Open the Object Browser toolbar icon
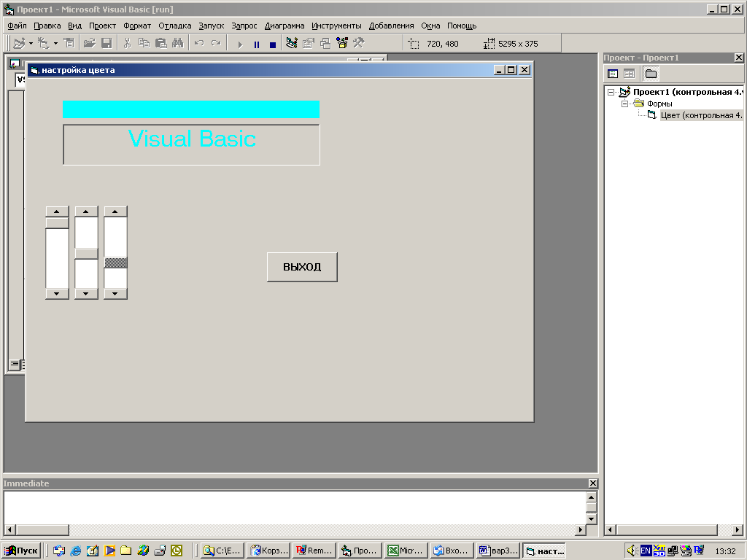747x560 pixels. coord(342,43)
